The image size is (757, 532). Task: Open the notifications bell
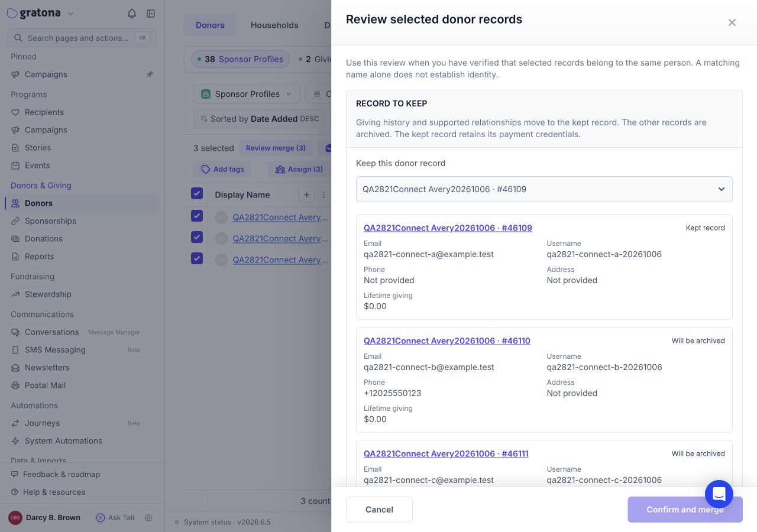coord(132,14)
